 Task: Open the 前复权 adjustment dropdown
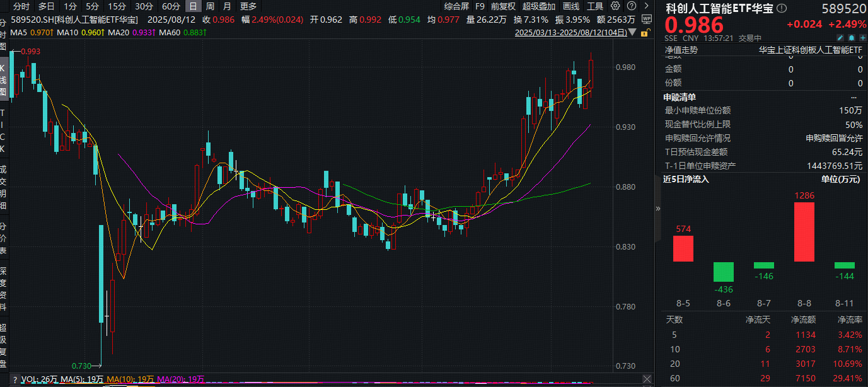pyautogui.click(x=503, y=6)
